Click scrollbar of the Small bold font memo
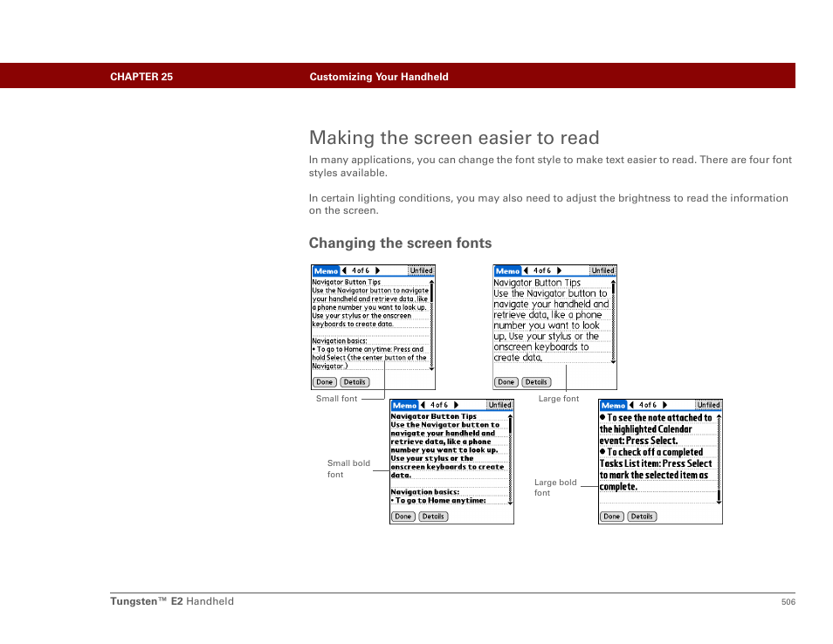833x644 pixels. [510, 459]
